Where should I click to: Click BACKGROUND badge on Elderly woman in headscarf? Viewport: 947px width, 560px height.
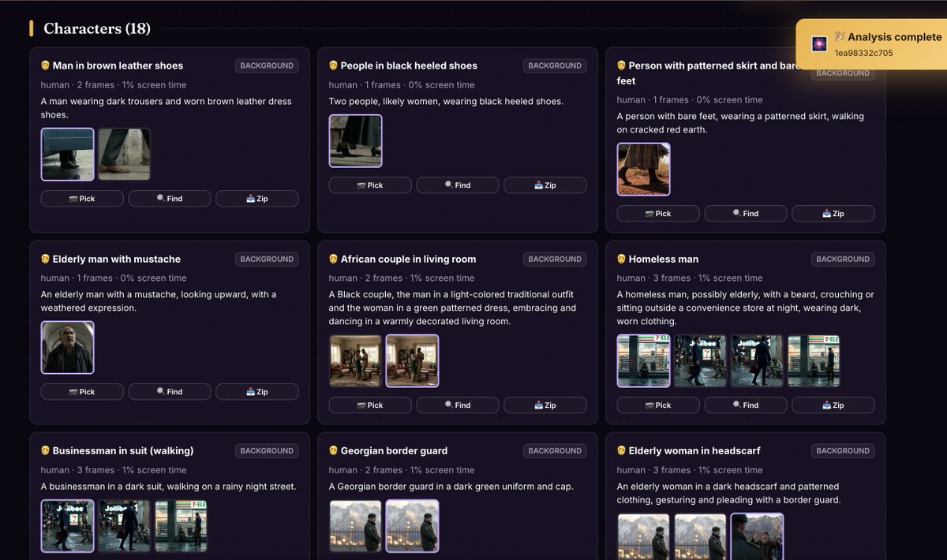point(843,450)
